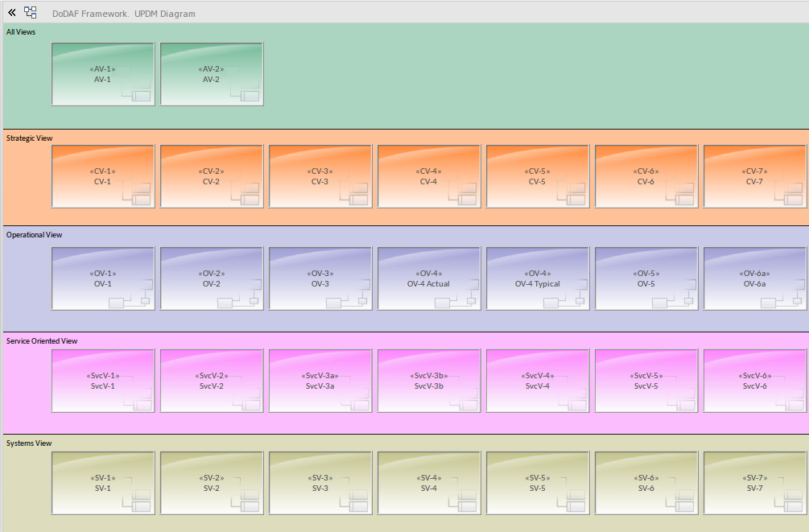Select the SV-4 frame in Systems View
The image size is (809, 532).
tap(428, 482)
